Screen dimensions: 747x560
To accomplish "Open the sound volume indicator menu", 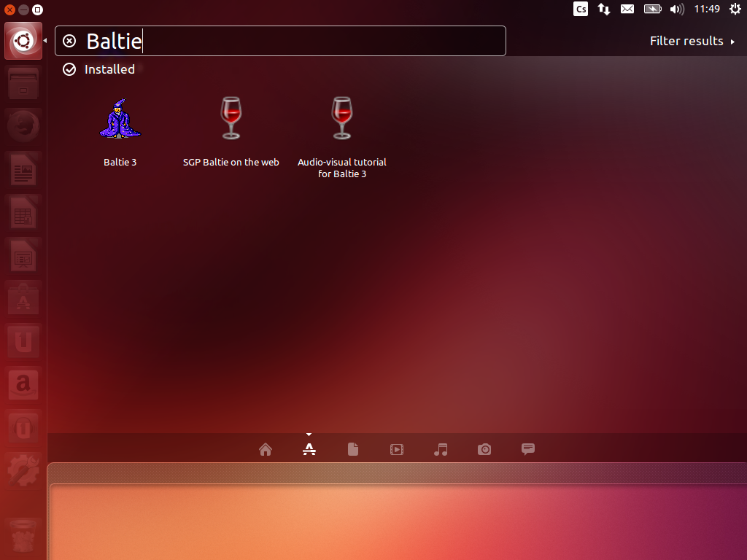I will 676,9.
